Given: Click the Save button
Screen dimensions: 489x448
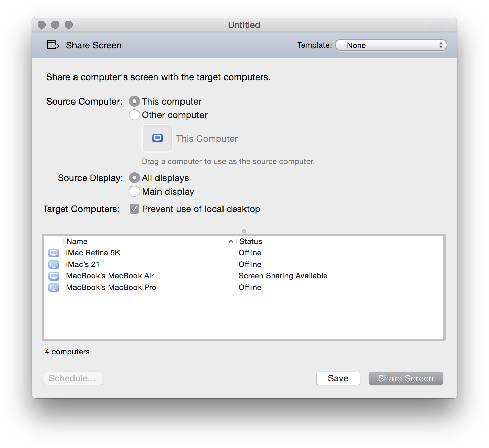Looking at the screenshot, I should pos(338,378).
